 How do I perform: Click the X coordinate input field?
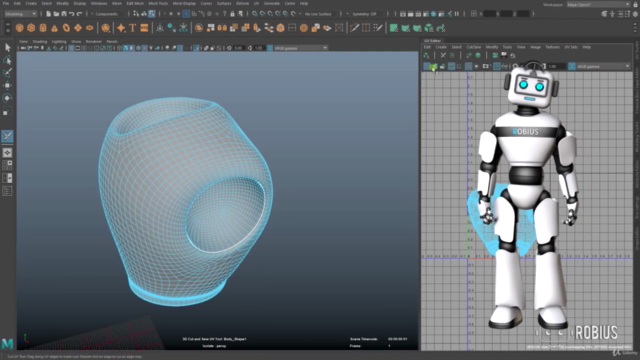coord(489,14)
